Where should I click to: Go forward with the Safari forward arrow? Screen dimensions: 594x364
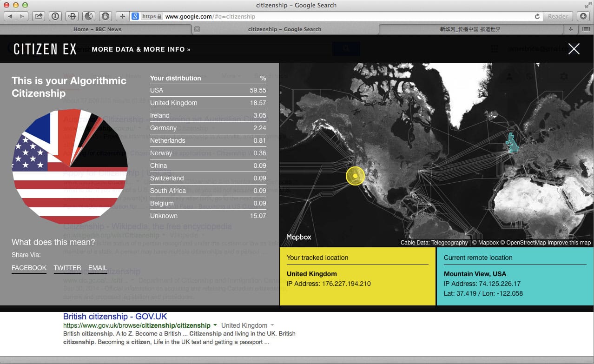coord(22,16)
